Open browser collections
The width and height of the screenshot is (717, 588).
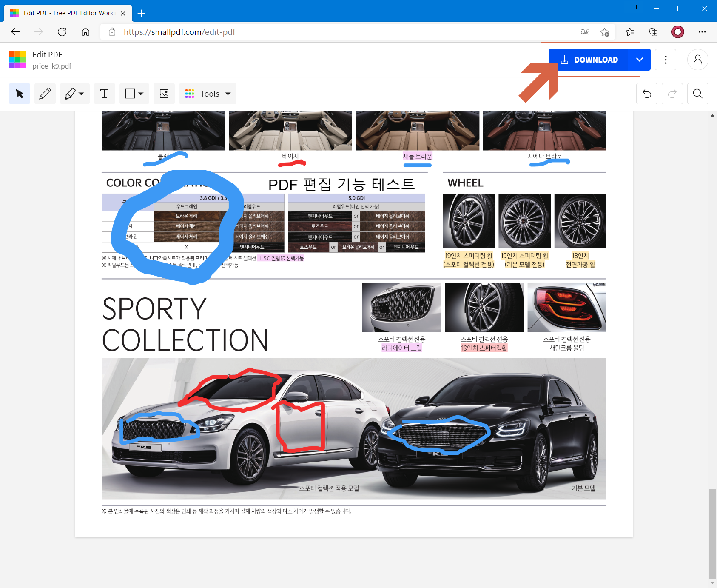[653, 32]
